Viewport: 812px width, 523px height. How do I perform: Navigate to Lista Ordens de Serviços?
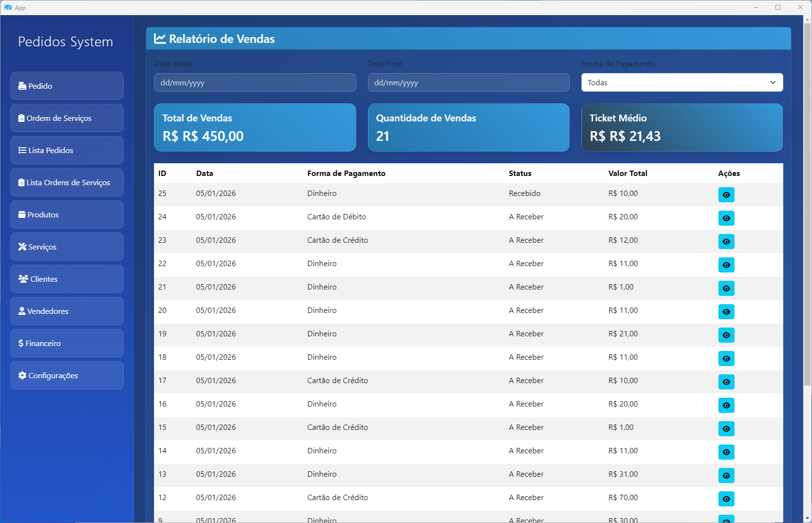(67, 182)
